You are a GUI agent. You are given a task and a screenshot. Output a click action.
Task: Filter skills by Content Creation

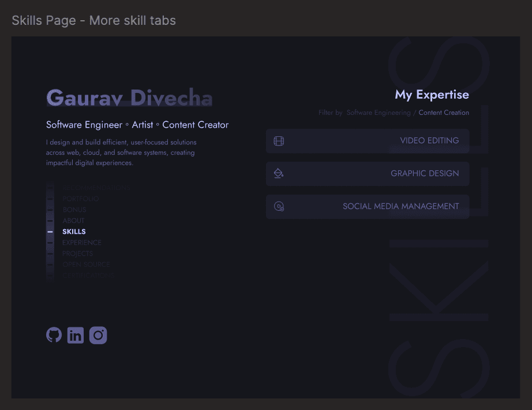point(444,113)
